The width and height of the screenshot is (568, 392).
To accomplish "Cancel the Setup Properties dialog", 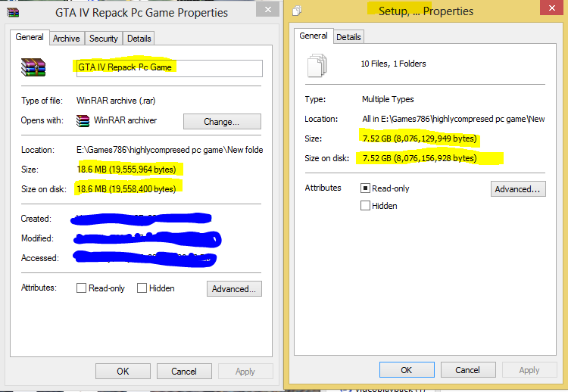I will point(468,370).
